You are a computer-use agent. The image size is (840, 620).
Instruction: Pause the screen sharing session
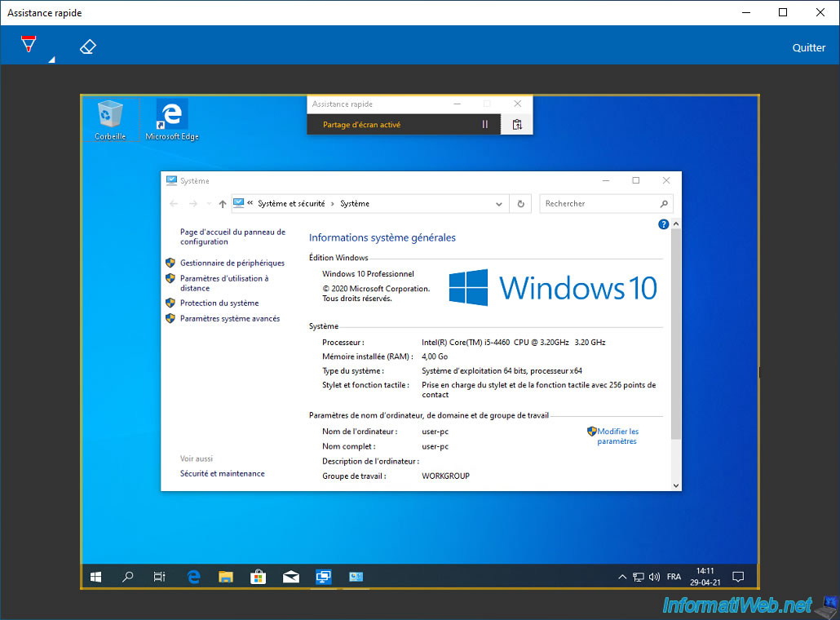485,125
